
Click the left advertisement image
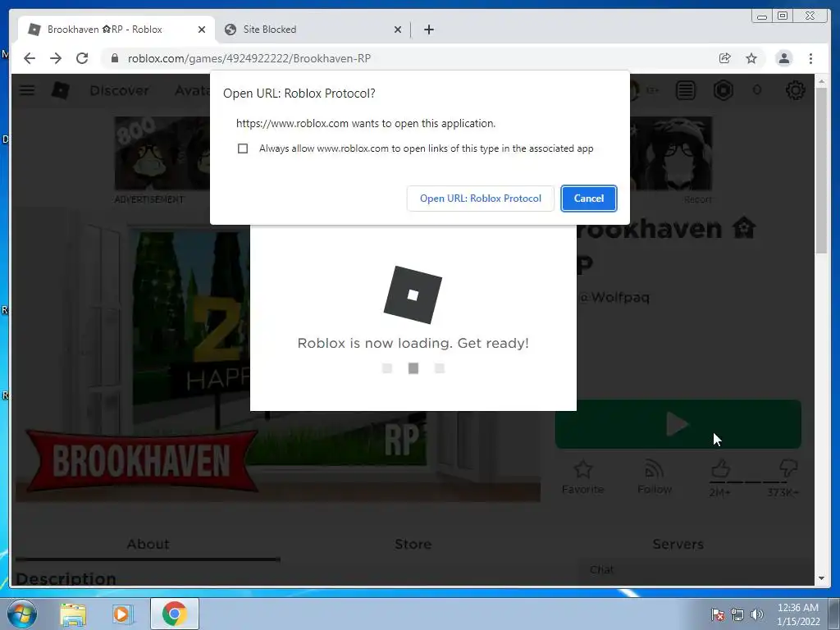point(162,153)
